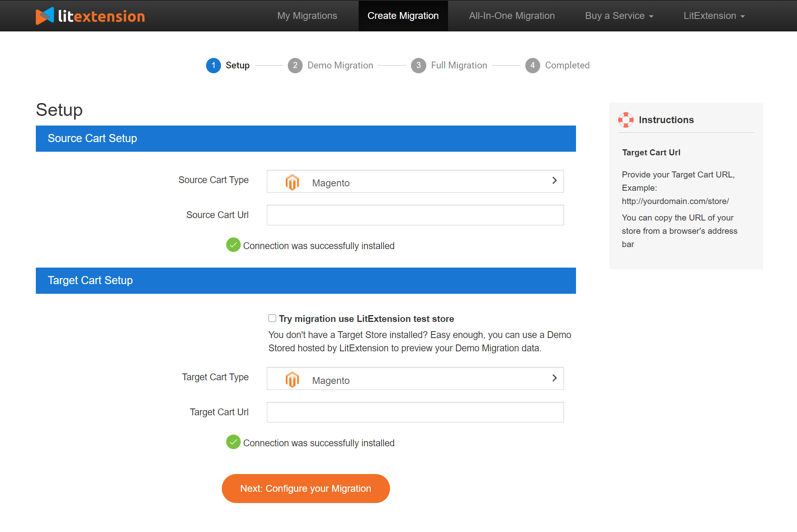Click green checkmark under Source Cart Url
Screen dimensions: 797x532
[233, 245]
